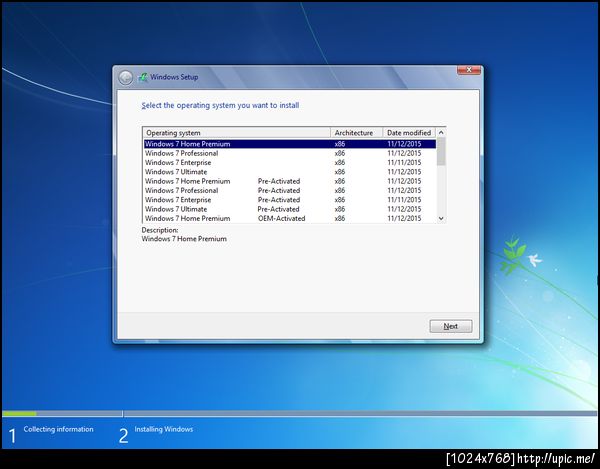This screenshot has width=600, height=469.
Task: Click the 11/11/2015 date in non-activated Enterprise row
Action: (x=404, y=163)
